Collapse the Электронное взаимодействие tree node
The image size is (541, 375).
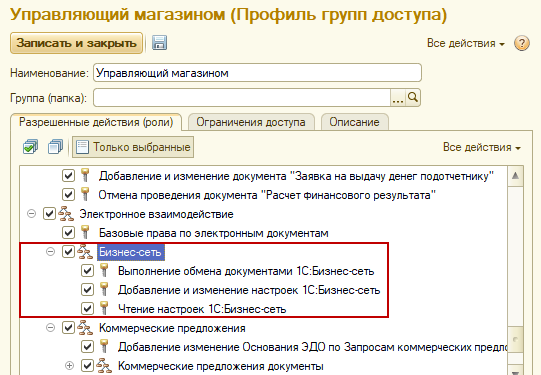coord(31,214)
